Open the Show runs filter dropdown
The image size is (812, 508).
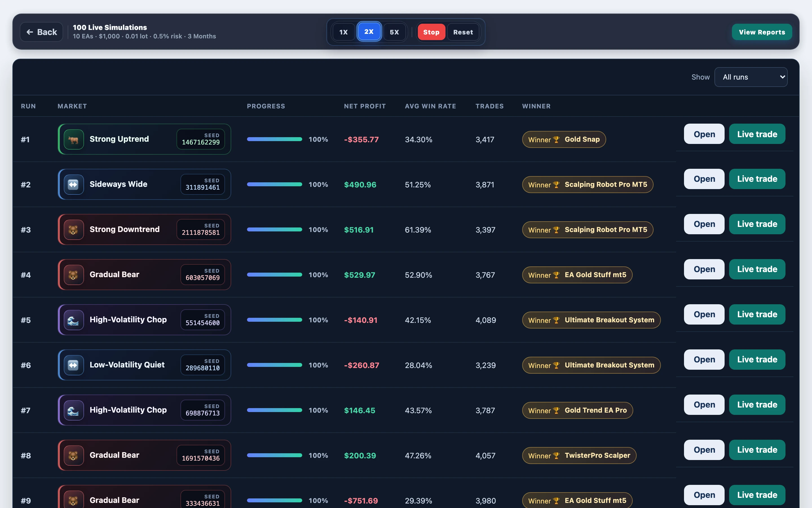[751, 77]
